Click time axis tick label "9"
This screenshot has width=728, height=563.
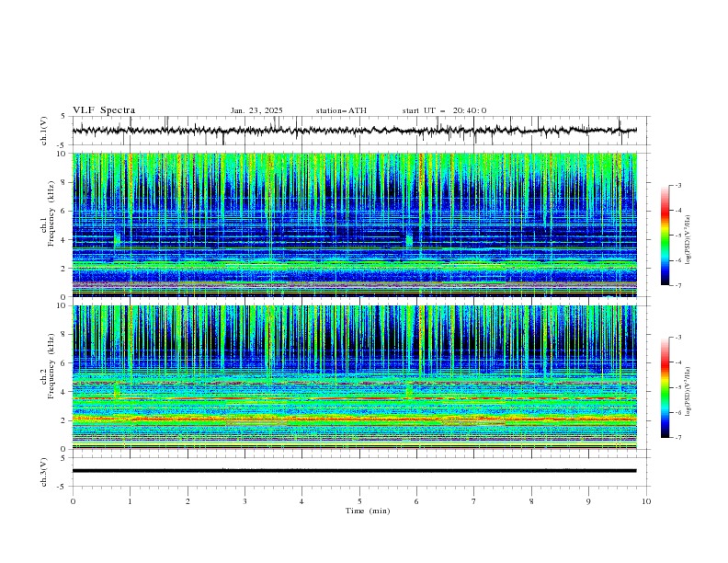pos(588,501)
